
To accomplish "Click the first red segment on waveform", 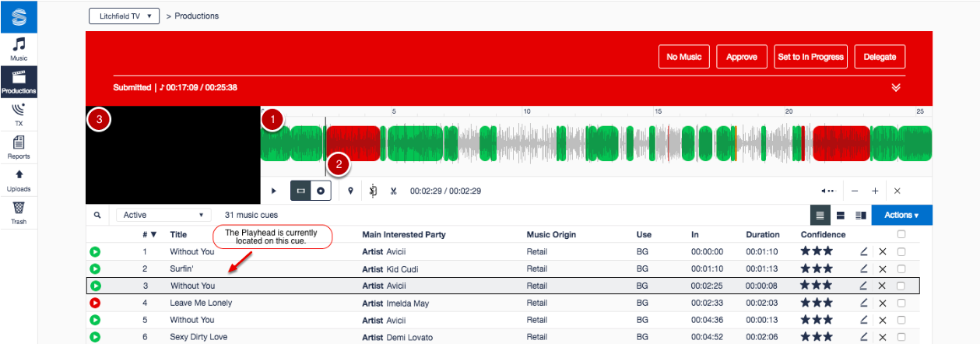I will coord(353,142).
